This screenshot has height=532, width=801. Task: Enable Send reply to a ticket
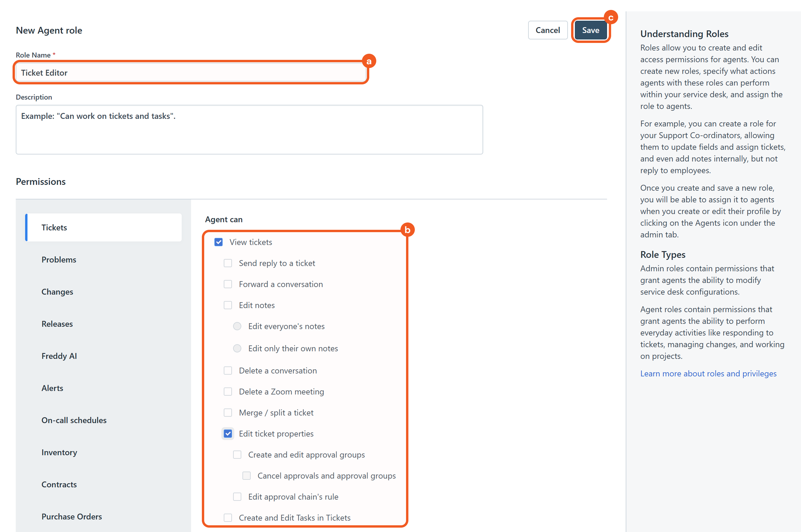[x=228, y=263]
